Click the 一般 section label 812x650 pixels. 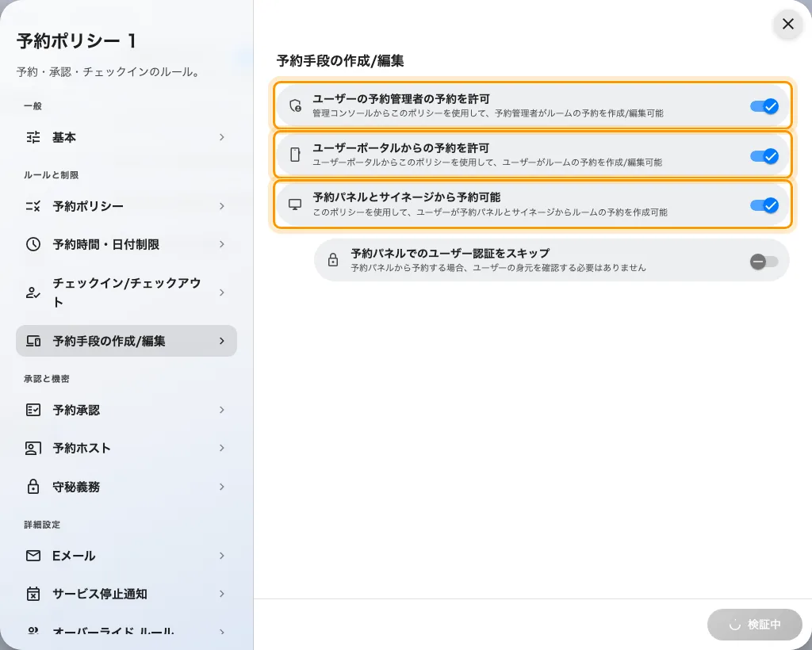[x=33, y=106]
